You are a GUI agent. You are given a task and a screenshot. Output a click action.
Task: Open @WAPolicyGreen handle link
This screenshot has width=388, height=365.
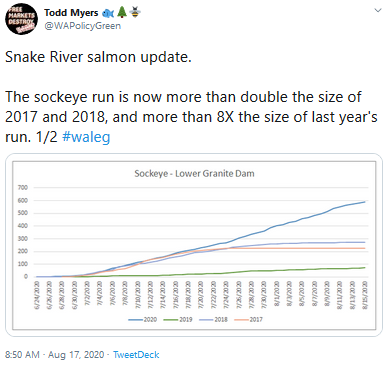82,26
